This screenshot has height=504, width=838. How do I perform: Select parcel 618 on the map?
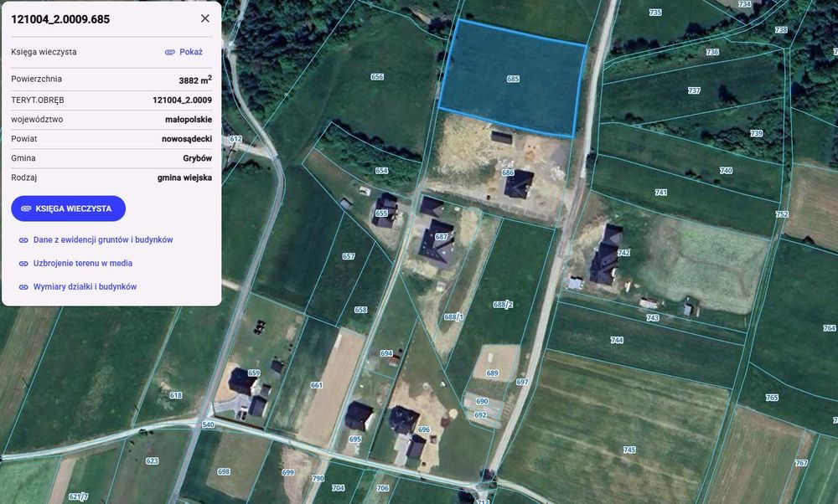click(x=176, y=396)
